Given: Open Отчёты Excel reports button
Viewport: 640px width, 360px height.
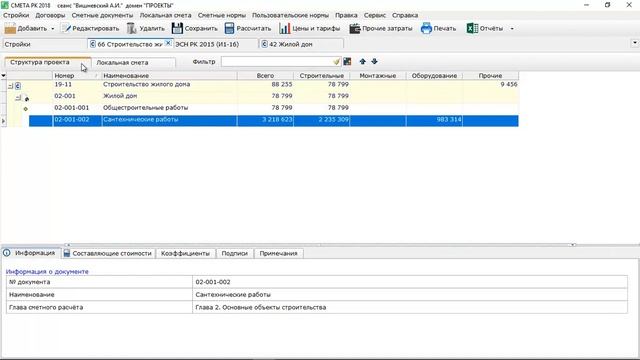Looking at the screenshot, I should click(485, 29).
